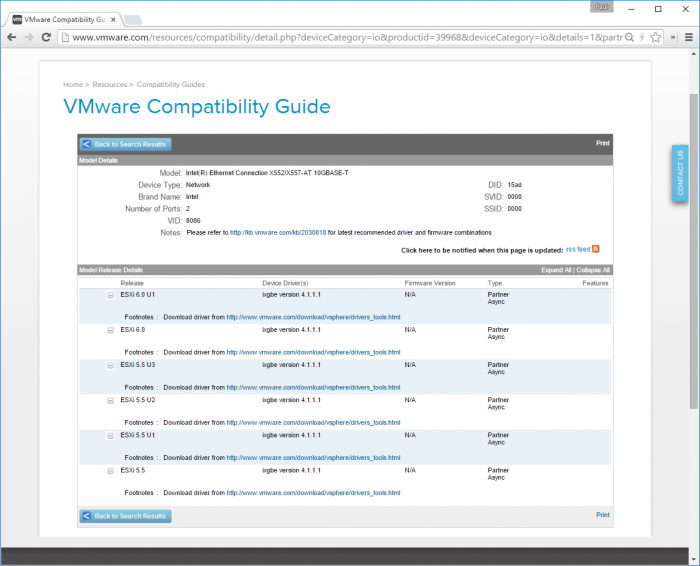Close the VMware Compatibility Guide tab
This screenshot has width=700, height=566.
pos(113,20)
